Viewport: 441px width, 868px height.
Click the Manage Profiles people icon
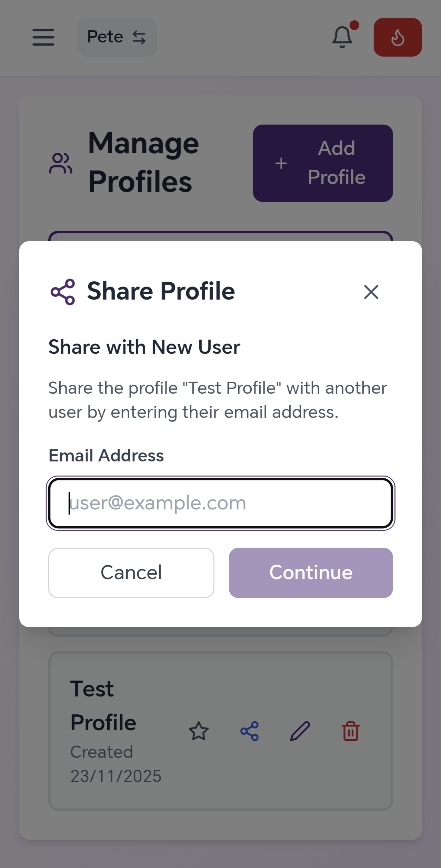[61, 163]
